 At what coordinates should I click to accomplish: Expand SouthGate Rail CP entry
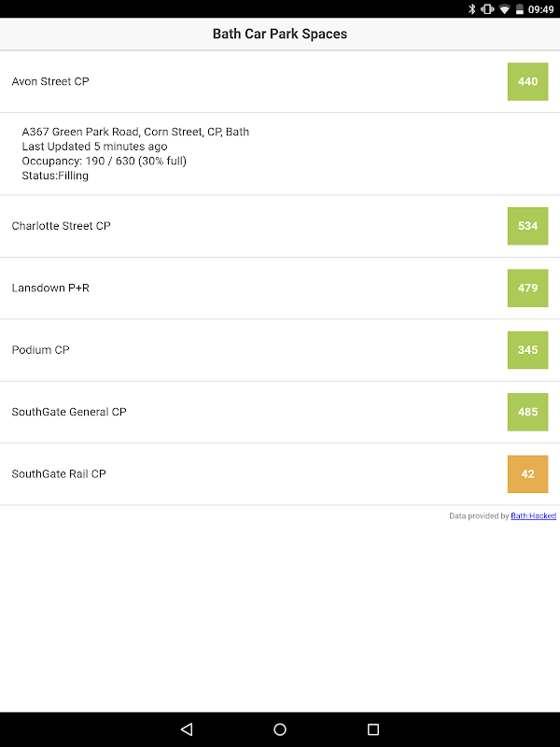tap(280, 474)
